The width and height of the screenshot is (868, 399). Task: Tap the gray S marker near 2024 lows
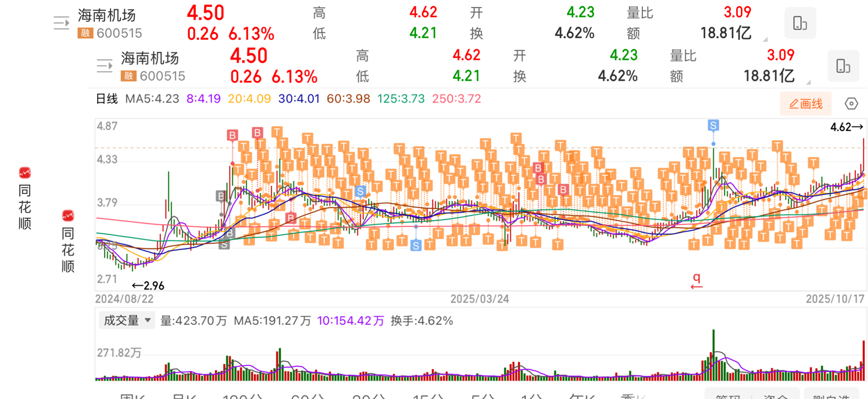[224, 244]
